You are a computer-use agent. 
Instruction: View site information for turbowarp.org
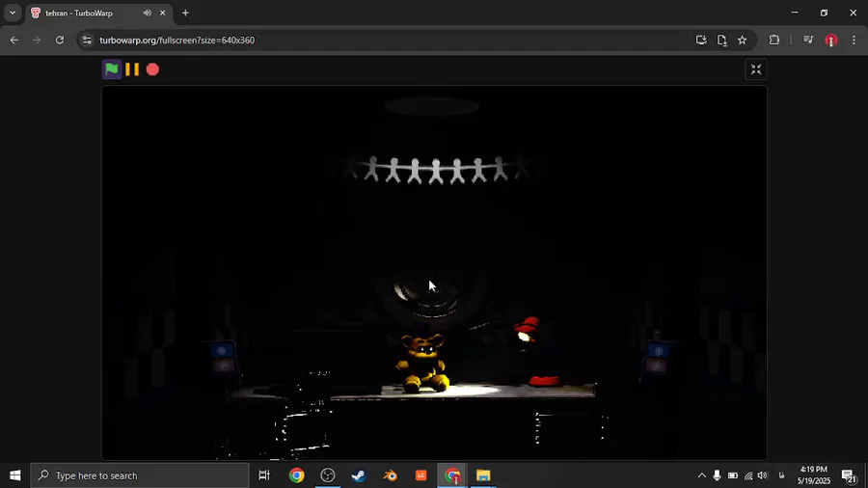(x=87, y=40)
